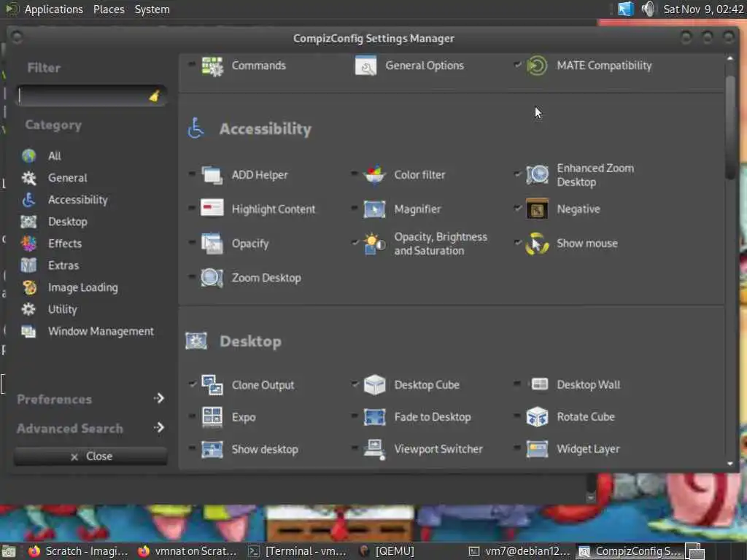Enable the Opacify checkbox

coord(192,242)
